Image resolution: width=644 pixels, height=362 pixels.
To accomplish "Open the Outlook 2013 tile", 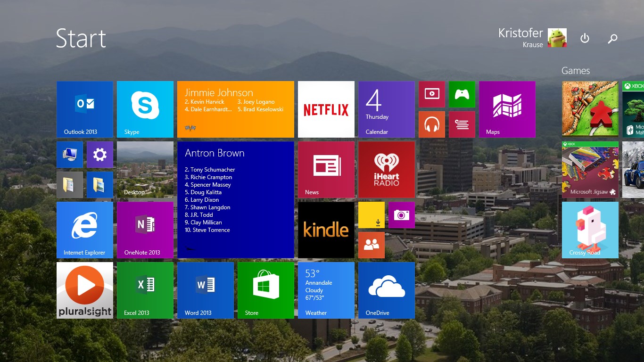I will point(85,109).
